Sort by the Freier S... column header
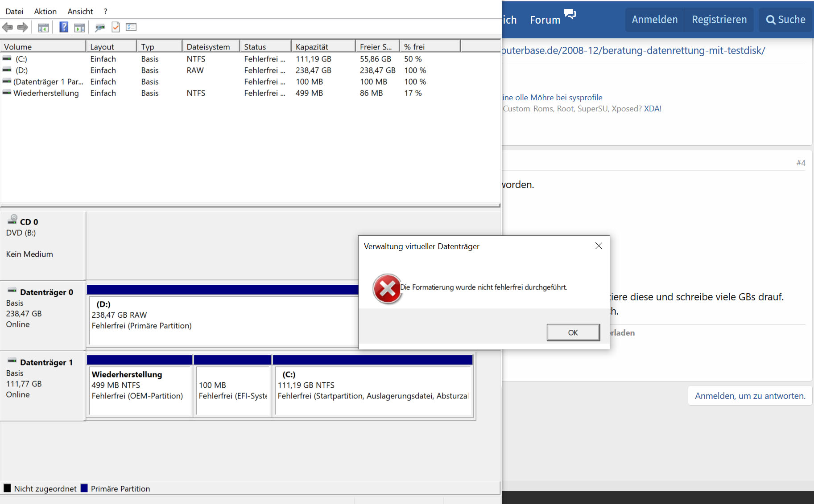 click(x=377, y=46)
